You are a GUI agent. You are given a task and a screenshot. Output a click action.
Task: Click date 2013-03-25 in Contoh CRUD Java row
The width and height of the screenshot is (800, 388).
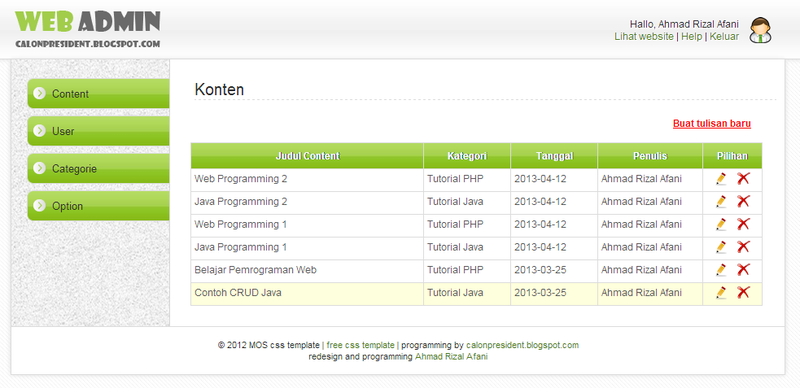click(x=540, y=293)
